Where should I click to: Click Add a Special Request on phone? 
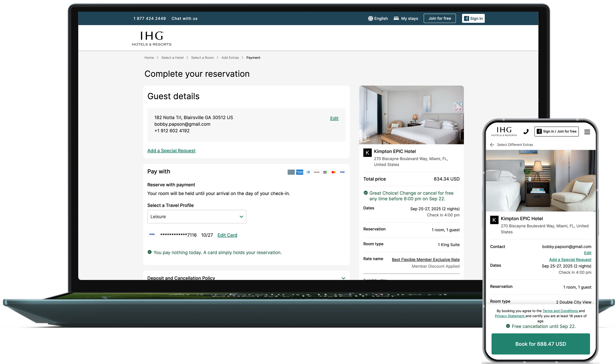click(570, 260)
